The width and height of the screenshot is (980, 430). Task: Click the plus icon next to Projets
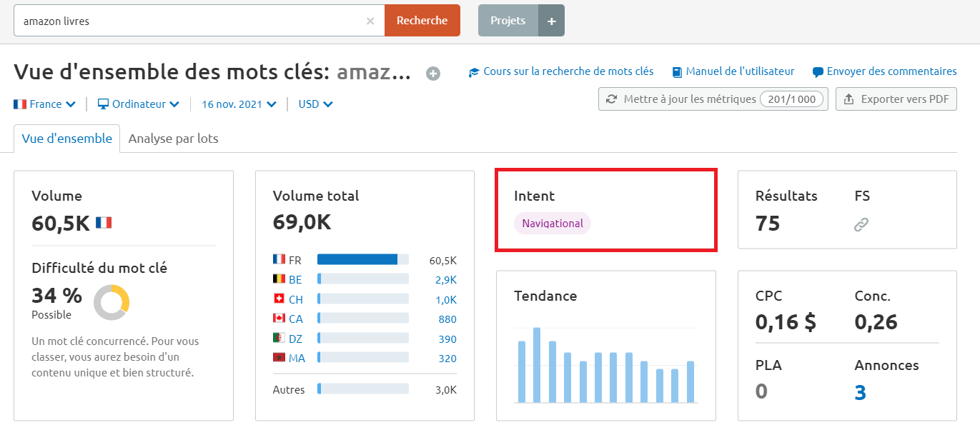(550, 20)
